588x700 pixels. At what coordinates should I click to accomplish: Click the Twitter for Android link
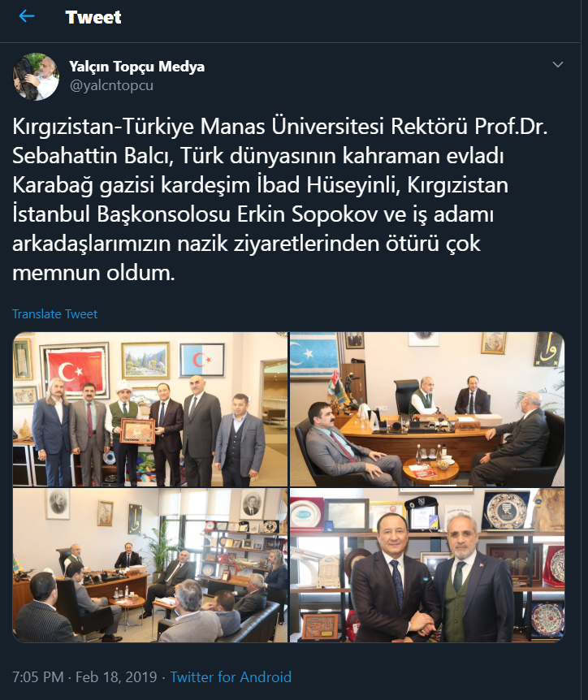coord(231,676)
